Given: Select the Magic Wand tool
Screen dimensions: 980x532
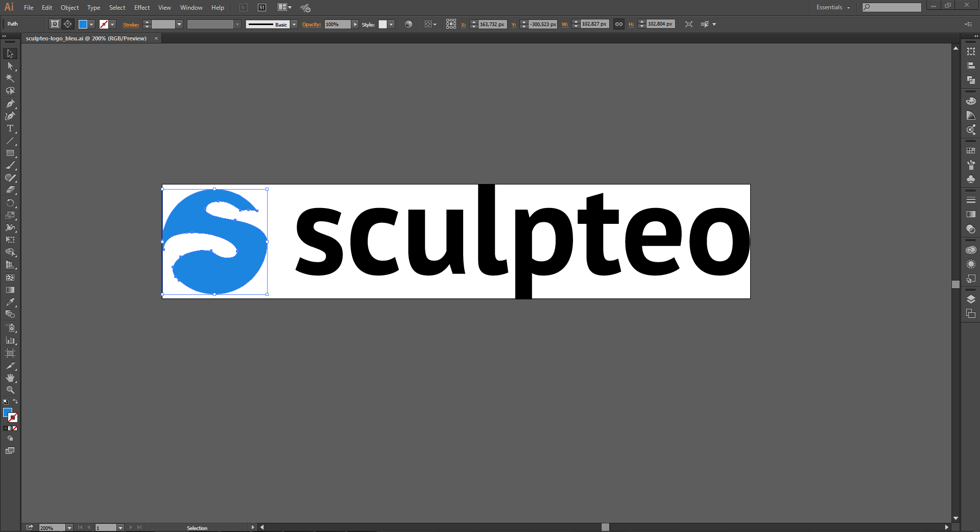Looking at the screenshot, I should point(10,78).
